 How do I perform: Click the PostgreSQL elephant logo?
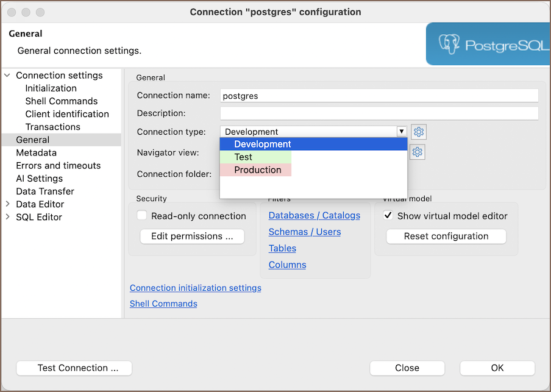pyautogui.click(x=449, y=45)
